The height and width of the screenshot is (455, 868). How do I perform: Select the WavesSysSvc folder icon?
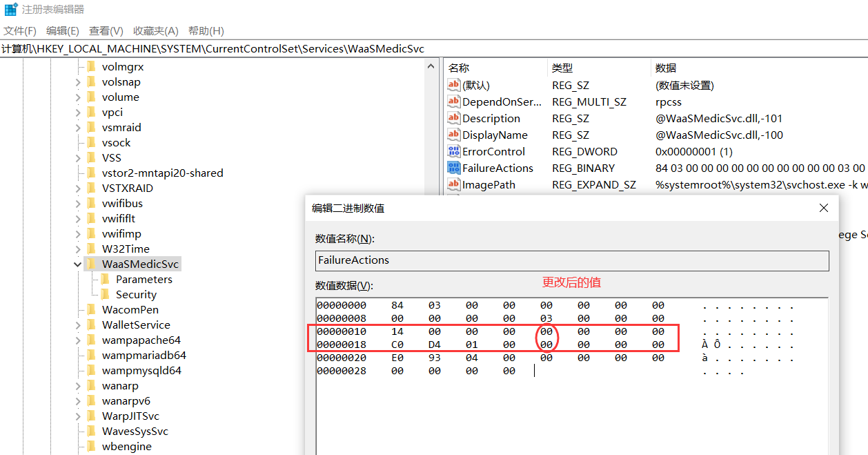(x=91, y=431)
